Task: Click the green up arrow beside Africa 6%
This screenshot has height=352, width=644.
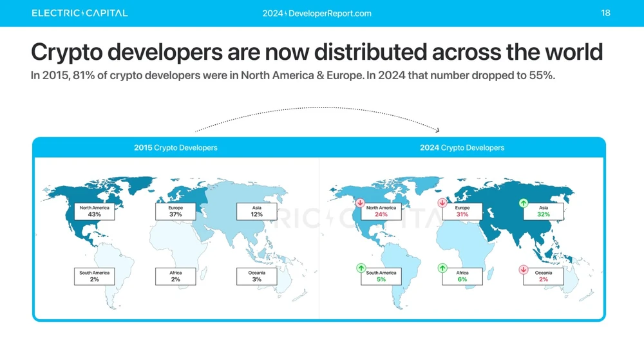Action: (442, 268)
